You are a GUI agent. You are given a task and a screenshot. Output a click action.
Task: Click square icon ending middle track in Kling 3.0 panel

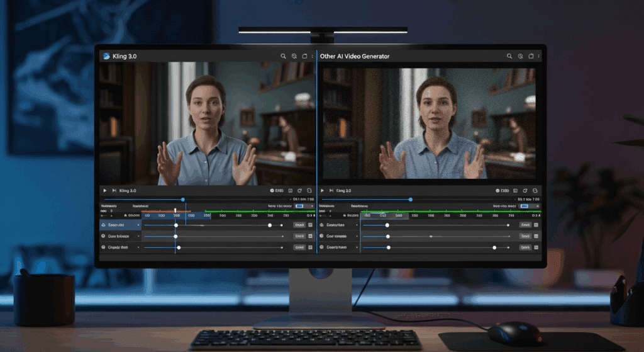311,236
